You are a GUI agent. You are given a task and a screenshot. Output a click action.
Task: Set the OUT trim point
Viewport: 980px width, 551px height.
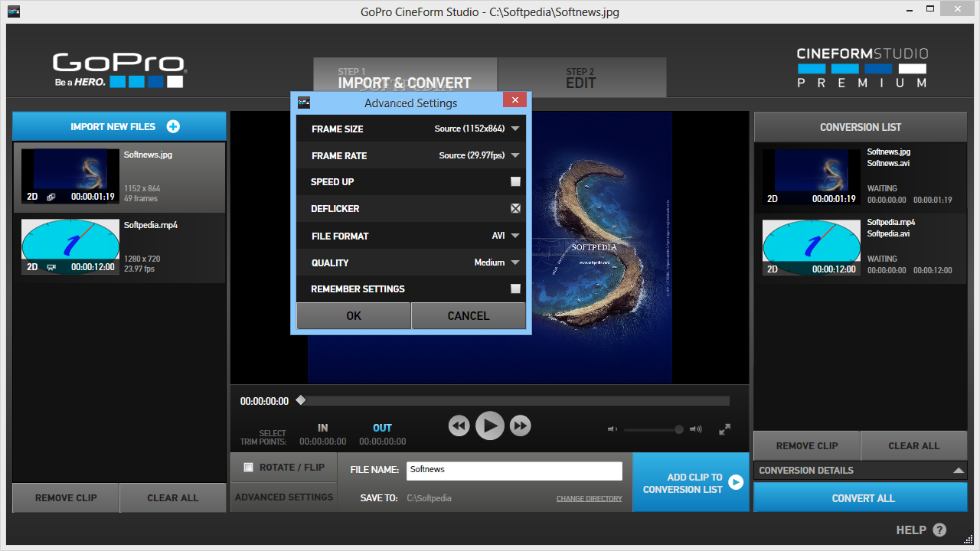(383, 428)
